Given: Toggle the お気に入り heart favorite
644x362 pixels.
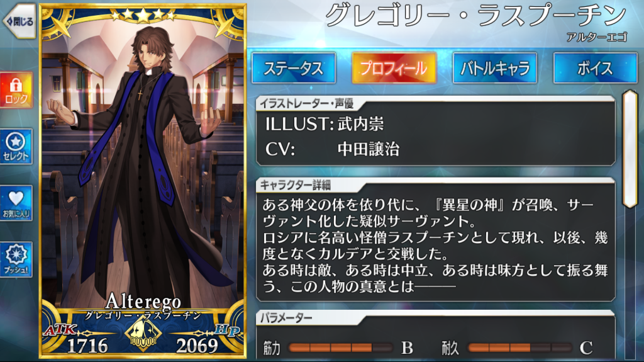Looking at the screenshot, I should click(16, 203).
